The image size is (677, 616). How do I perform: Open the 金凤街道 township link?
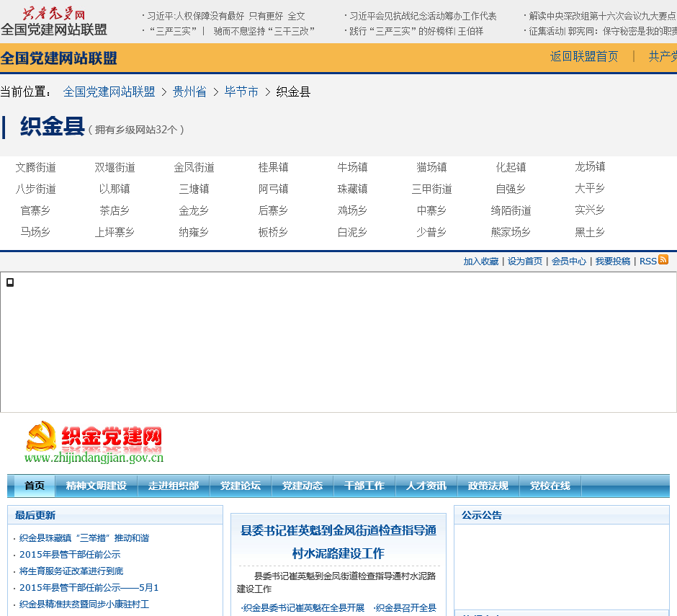194,167
